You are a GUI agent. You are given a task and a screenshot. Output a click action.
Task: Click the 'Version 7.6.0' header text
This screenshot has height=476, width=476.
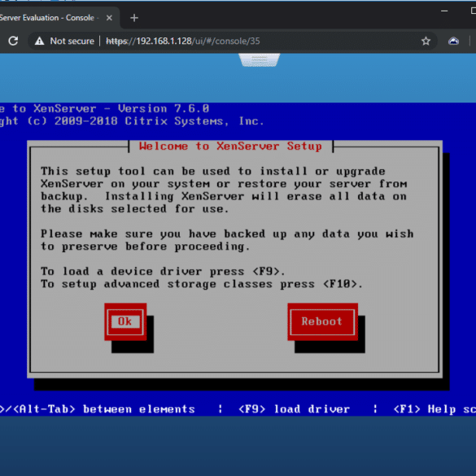click(x=164, y=108)
